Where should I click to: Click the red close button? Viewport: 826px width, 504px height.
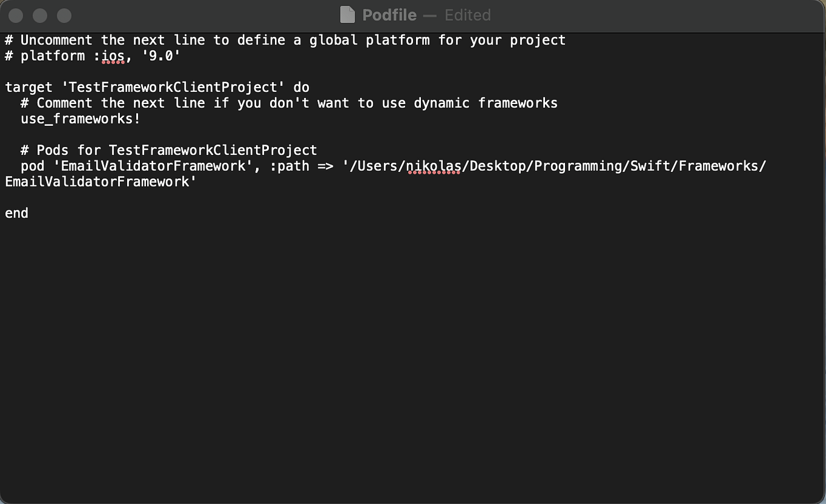tap(16, 16)
